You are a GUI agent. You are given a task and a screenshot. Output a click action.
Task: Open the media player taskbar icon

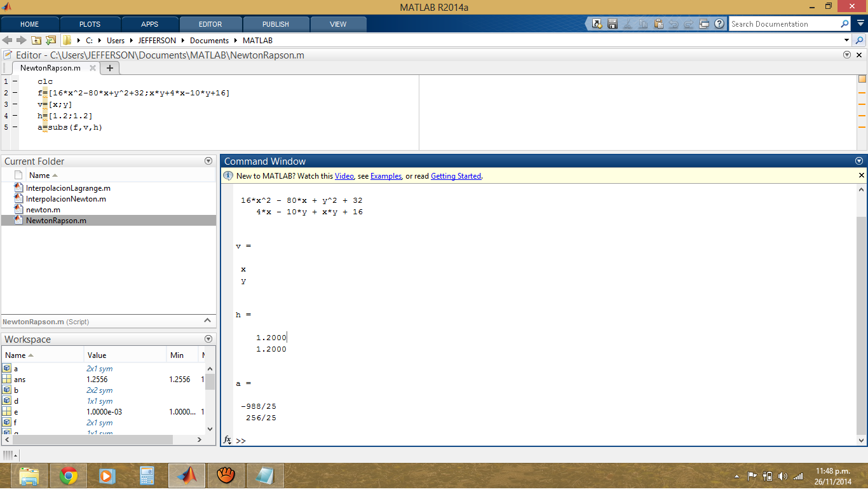(x=107, y=476)
